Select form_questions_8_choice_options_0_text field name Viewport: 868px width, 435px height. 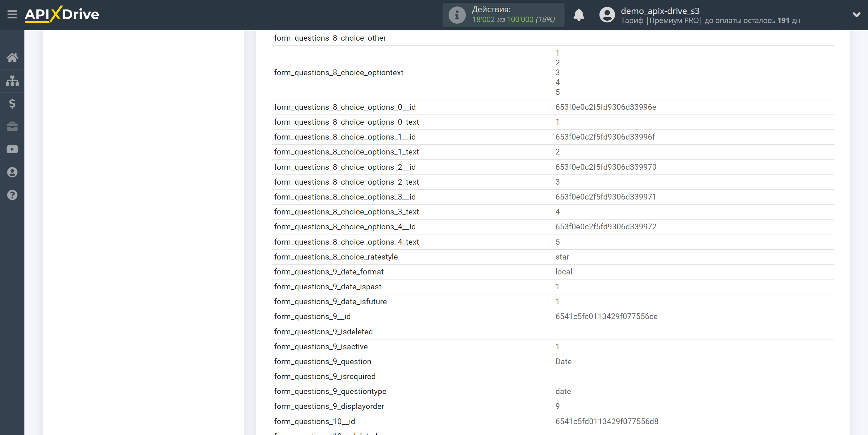347,122
